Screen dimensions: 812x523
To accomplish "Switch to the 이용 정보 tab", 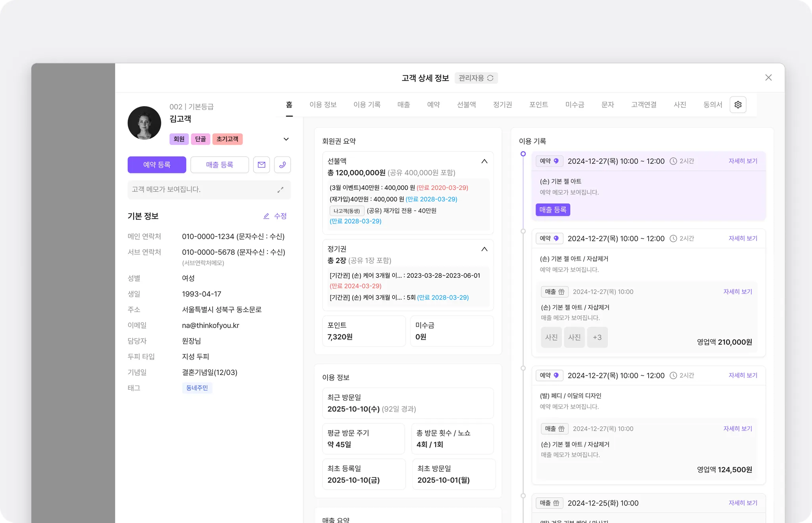I will 323,105.
